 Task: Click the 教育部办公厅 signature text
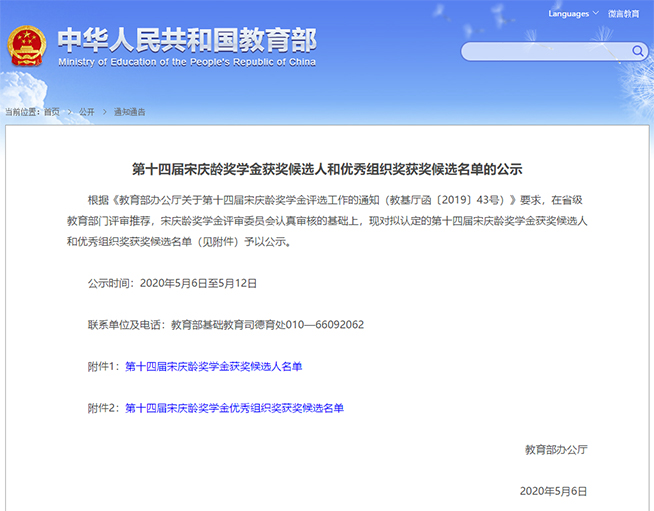point(556,450)
